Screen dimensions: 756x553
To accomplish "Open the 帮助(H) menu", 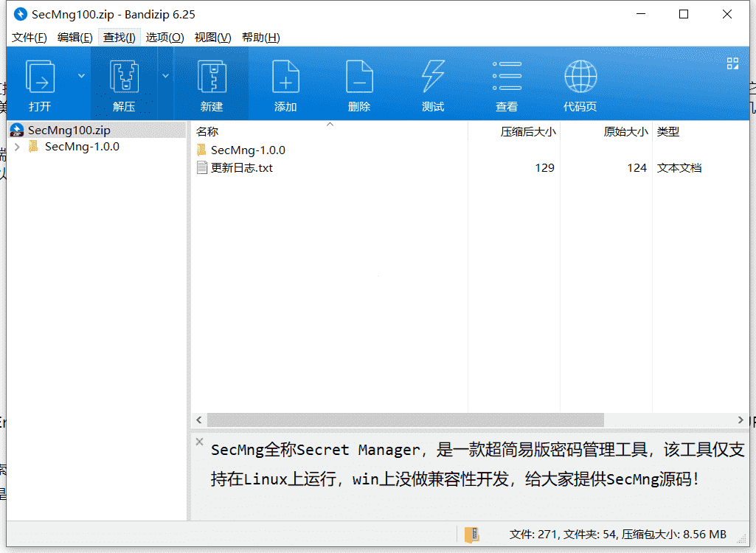I will pyautogui.click(x=261, y=37).
